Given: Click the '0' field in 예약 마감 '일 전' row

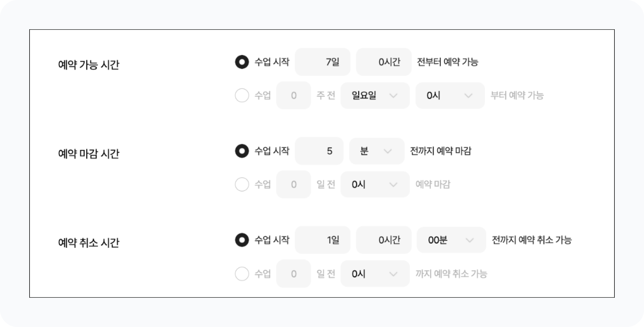Looking at the screenshot, I should (294, 185).
